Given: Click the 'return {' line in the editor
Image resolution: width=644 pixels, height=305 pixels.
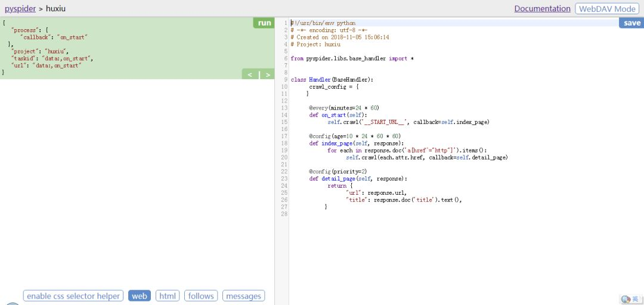Looking at the screenshot, I should tap(340, 185).
